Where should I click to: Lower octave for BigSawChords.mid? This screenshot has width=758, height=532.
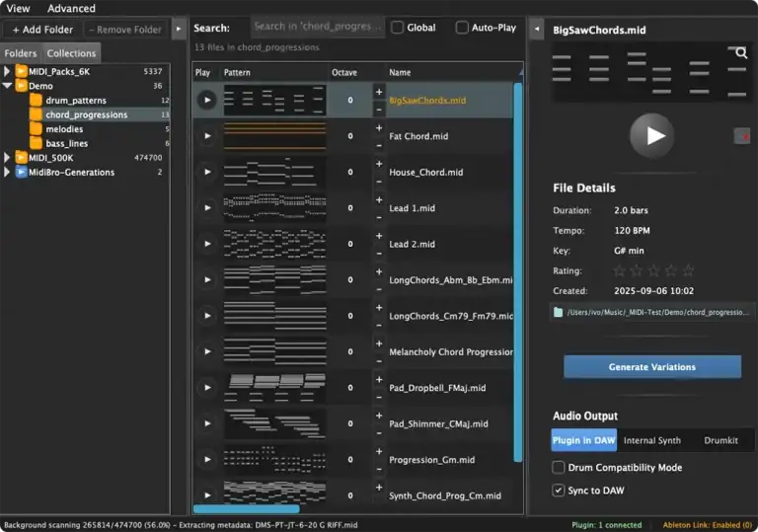(379, 110)
